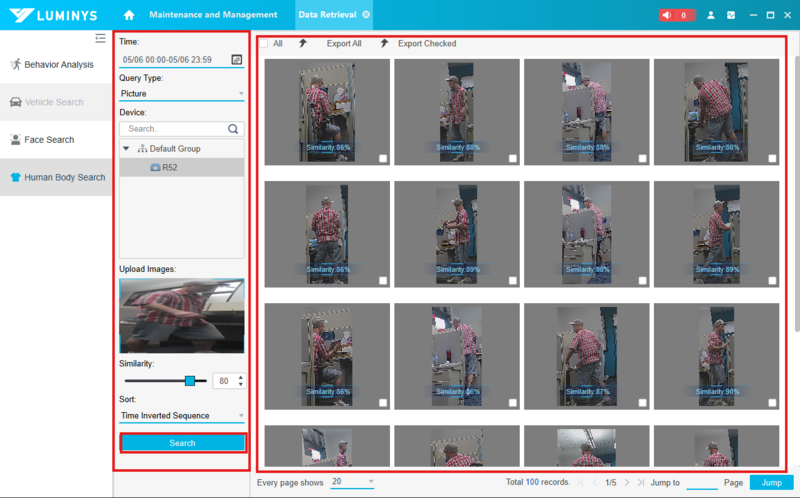Click the Total 100 records text

(x=538, y=482)
